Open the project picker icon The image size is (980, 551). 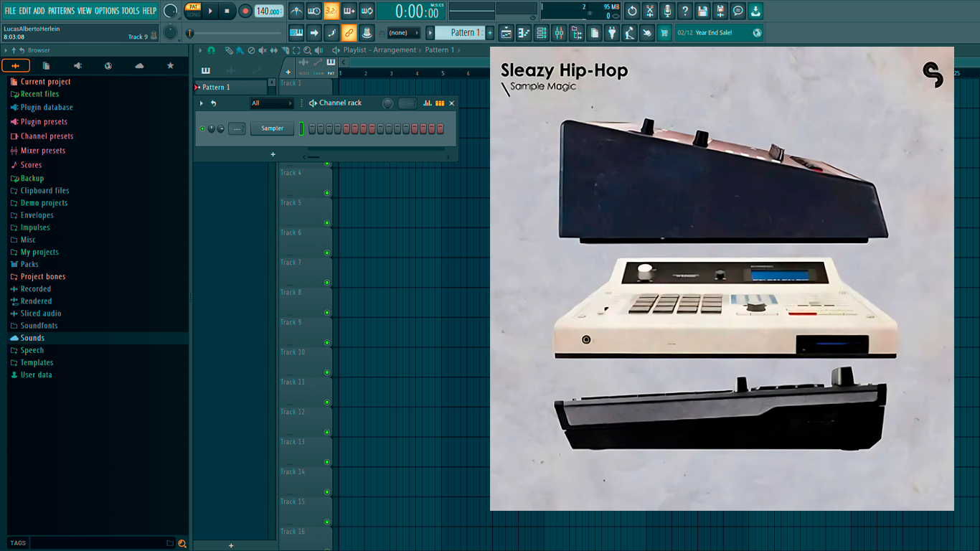(594, 32)
